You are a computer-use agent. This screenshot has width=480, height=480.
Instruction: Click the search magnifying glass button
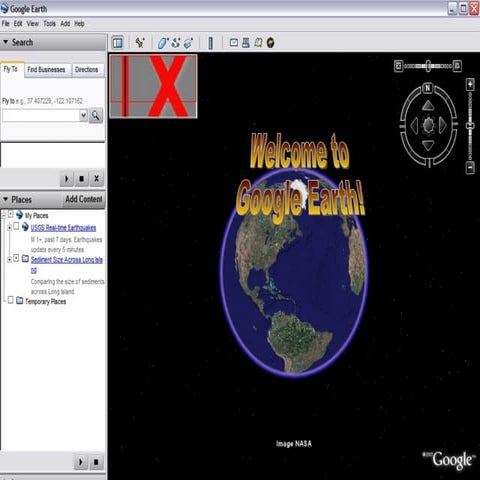pos(96,115)
